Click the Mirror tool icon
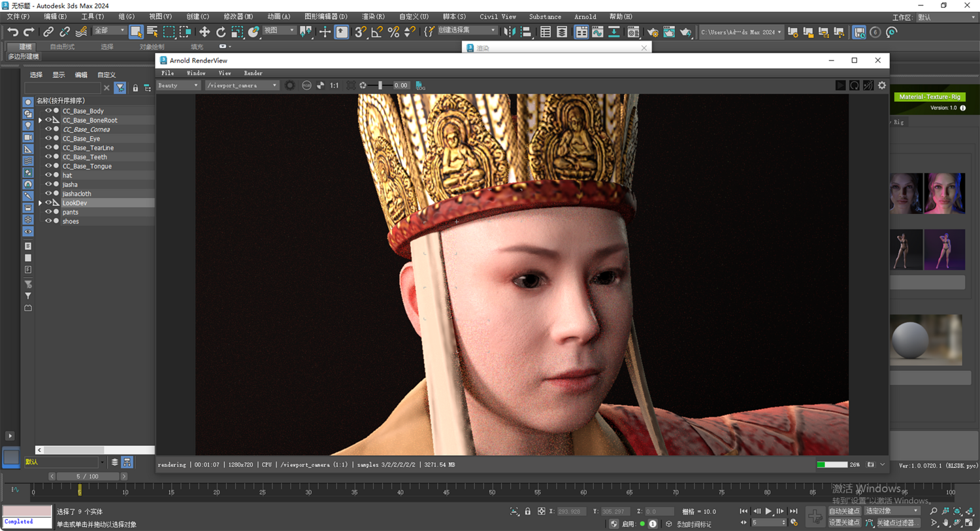Image resolution: width=980 pixels, height=531 pixels. pyautogui.click(x=510, y=31)
